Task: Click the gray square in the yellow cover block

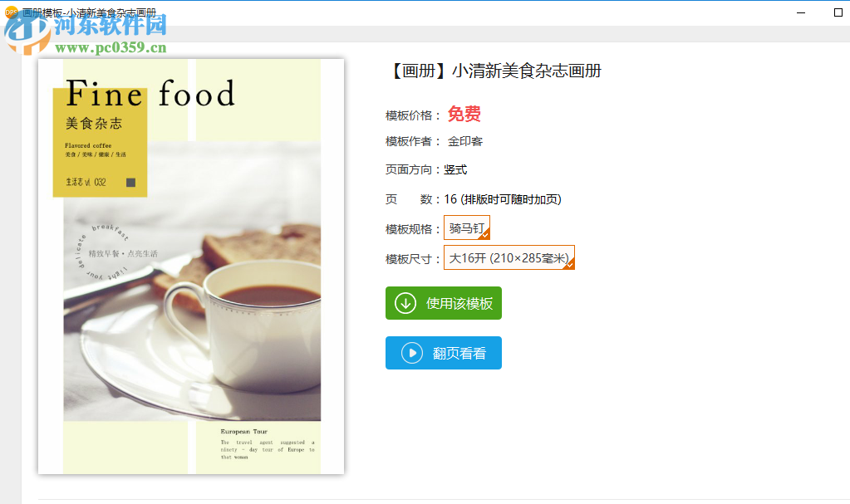Action: (130, 182)
